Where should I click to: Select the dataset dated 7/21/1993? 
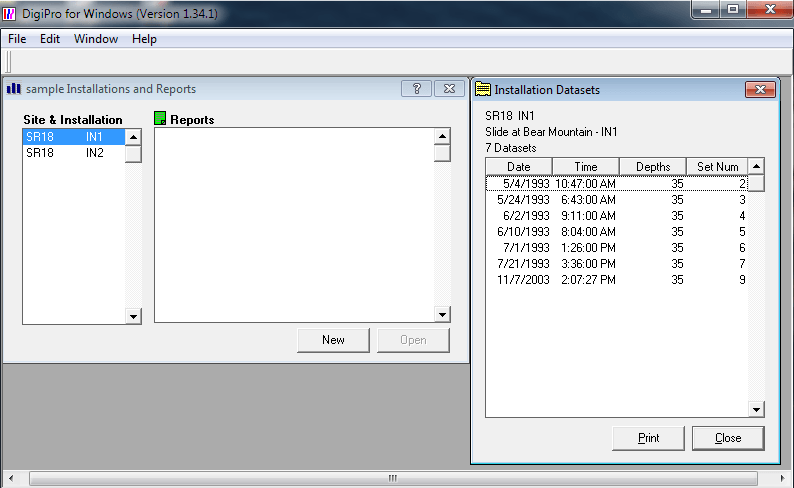tap(616, 264)
